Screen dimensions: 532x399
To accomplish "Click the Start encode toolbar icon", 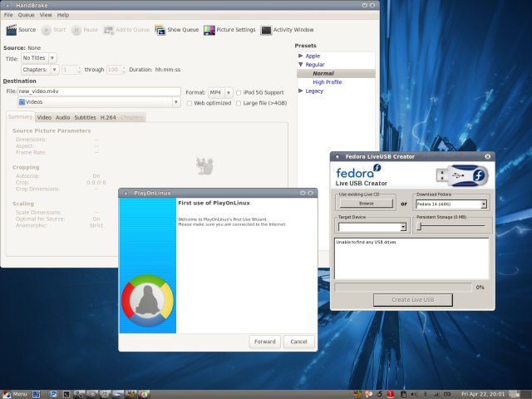I will (47, 30).
